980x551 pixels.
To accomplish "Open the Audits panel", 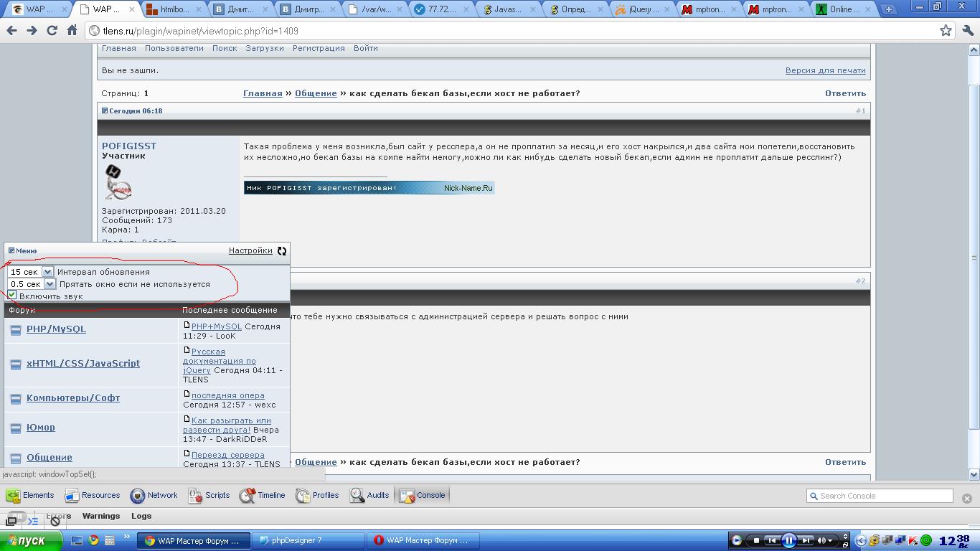I will coord(369,495).
